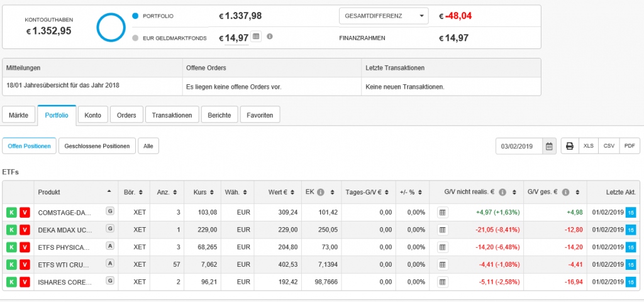Open the calendar icon next to date field
The image size is (644, 302).
(x=549, y=146)
